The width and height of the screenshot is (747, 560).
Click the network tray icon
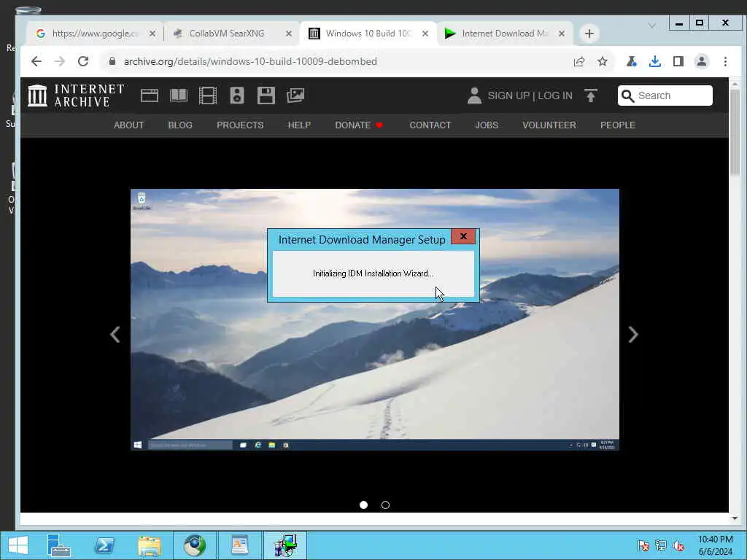pos(661,545)
